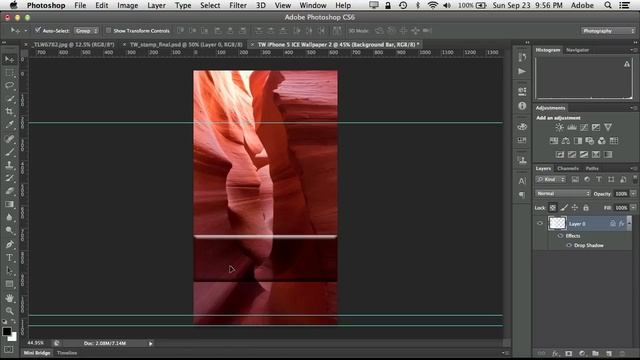Viewport: 640px width, 360px height.
Task: Open the Fill slider dropdown arrow
Action: (633, 208)
